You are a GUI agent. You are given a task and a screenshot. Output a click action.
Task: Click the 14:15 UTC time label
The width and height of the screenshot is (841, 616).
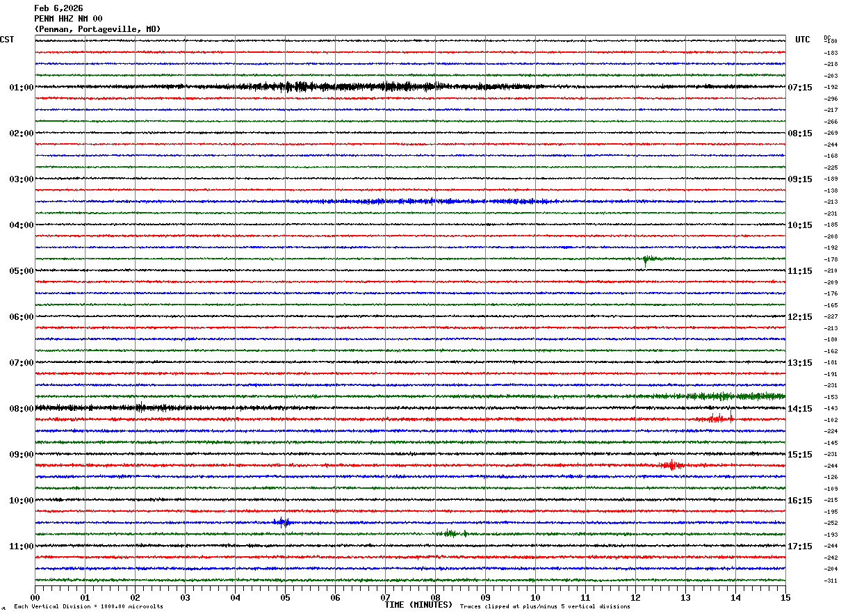click(x=800, y=409)
